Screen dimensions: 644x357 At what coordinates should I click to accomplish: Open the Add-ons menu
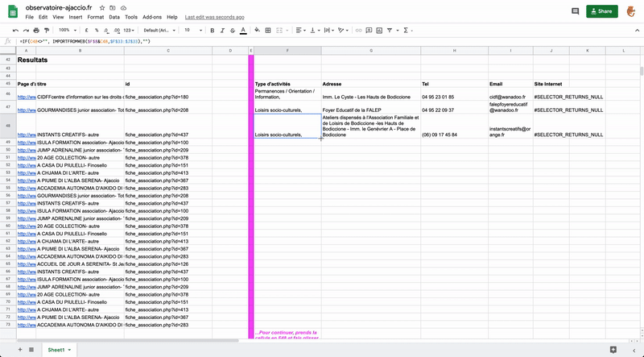[152, 17]
